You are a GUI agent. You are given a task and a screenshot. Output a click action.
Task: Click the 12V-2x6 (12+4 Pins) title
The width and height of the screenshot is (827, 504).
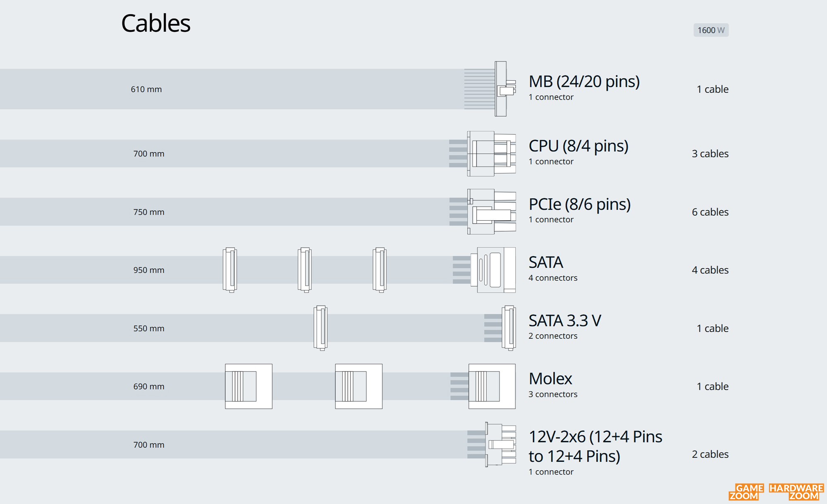pyautogui.click(x=595, y=446)
